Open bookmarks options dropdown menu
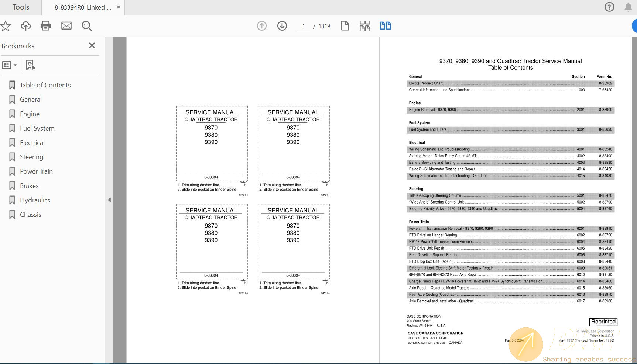Screen dimensions: 637x364 10,65
